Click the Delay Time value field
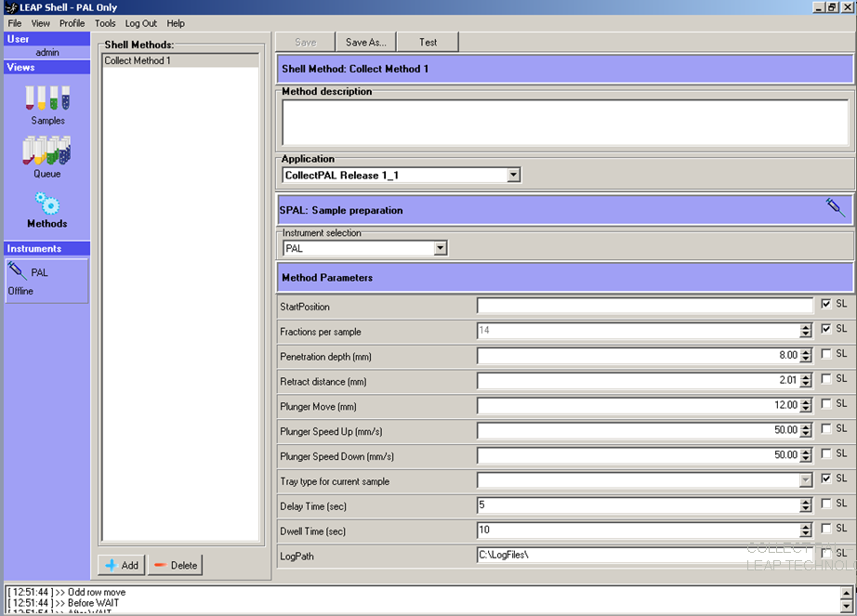This screenshot has width=857, height=616. click(639, 505)
